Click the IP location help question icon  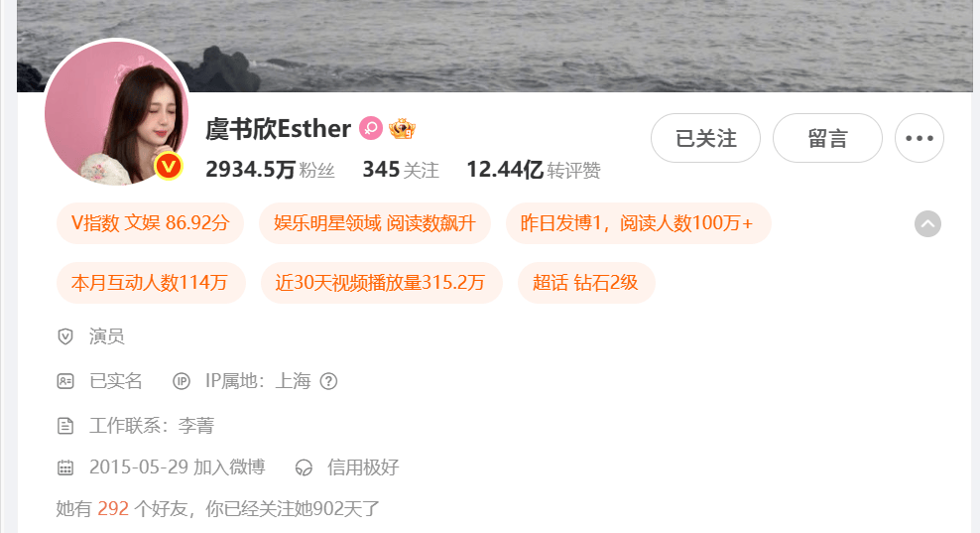(x=328, y=381)
